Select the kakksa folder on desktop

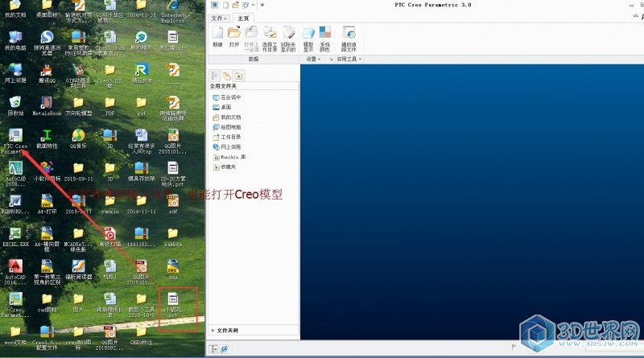[173, 237]
